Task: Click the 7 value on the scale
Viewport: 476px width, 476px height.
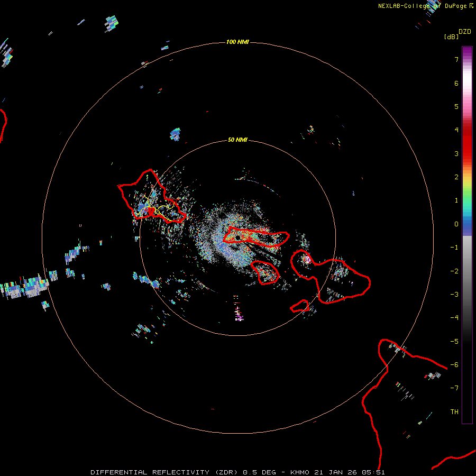Action: point(456,59)
